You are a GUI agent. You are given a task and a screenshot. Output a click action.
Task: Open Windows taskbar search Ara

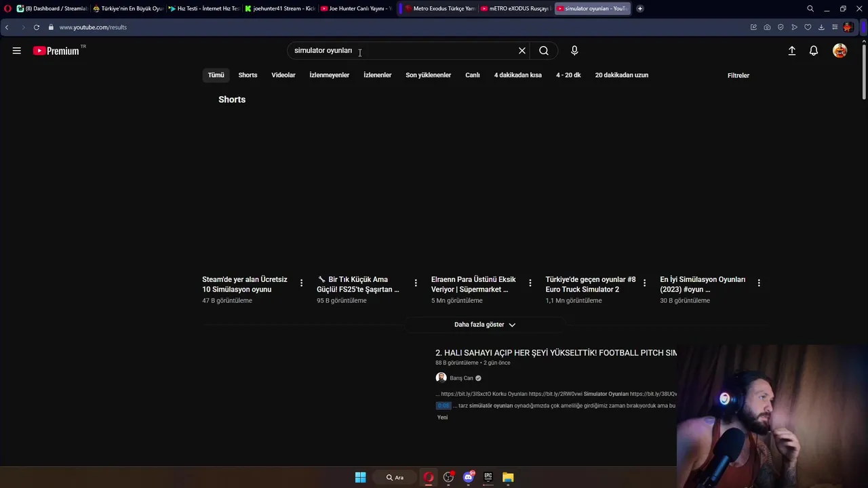(x=395, y=477)
